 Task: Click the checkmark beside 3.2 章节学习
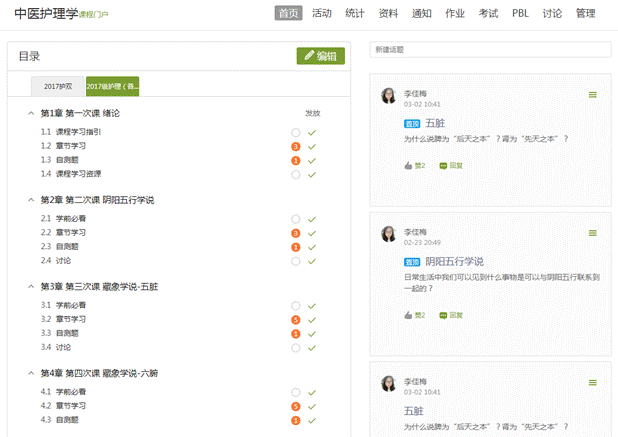tap(312, 320)
